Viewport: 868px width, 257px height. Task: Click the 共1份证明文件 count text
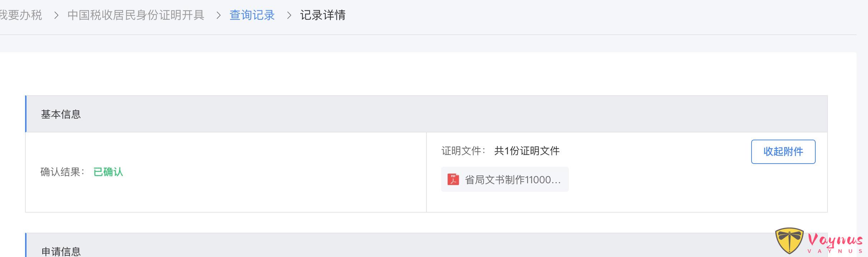tap(527, 151)
